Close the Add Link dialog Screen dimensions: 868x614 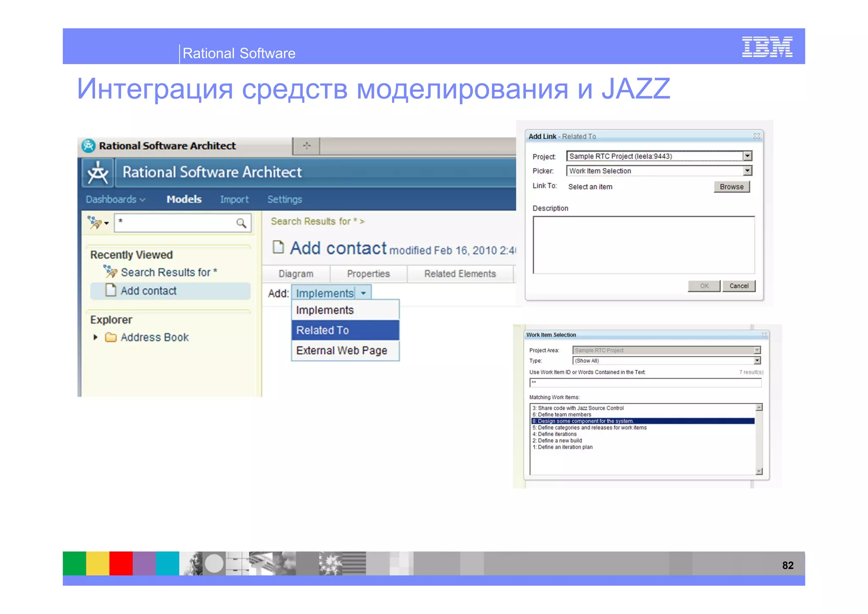757,136
